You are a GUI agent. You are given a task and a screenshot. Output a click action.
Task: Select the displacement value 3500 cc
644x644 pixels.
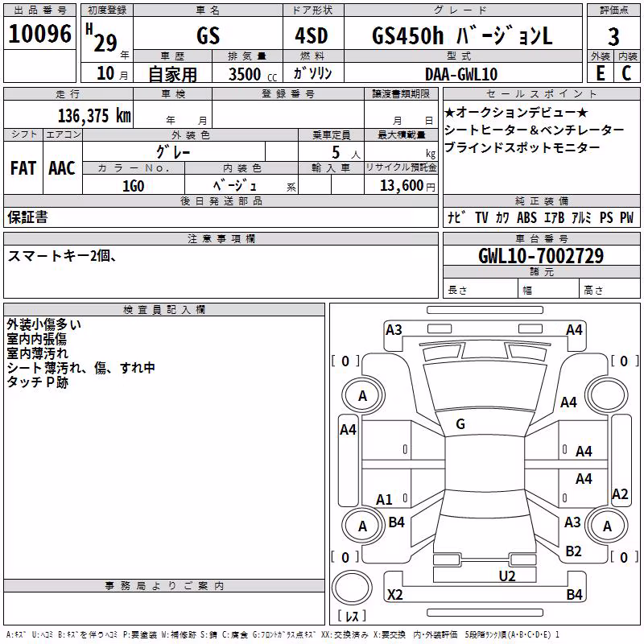pyautogui.click(x=253, y=74)
